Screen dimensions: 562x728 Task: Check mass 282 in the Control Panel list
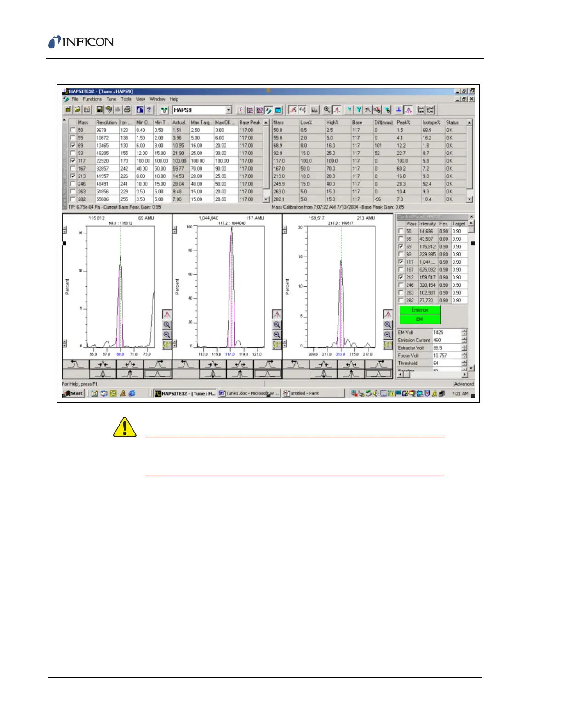401,301
